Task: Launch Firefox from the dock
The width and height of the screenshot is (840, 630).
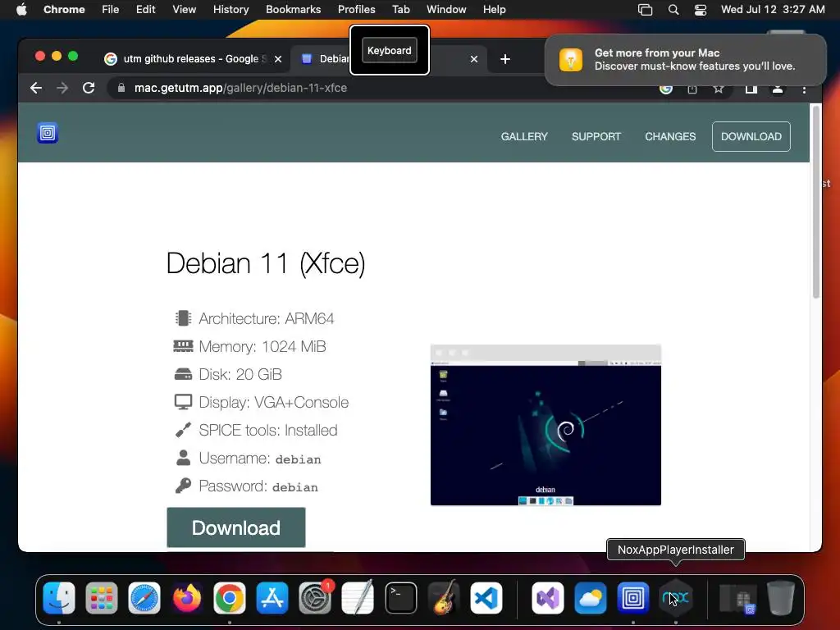Action: click(187, 598)
